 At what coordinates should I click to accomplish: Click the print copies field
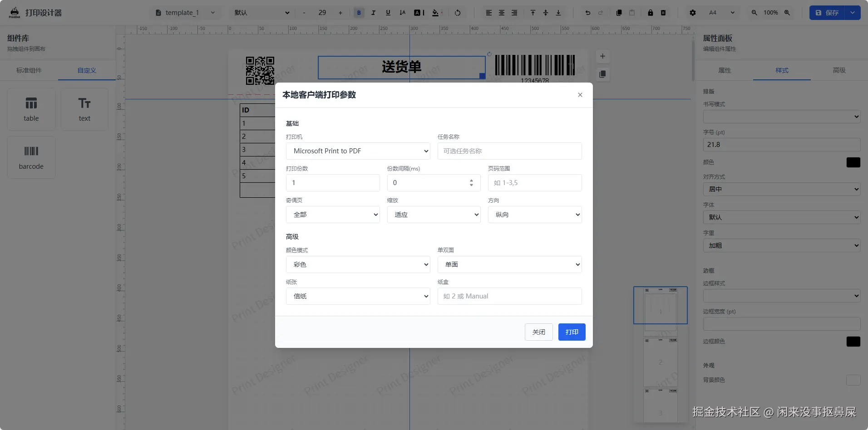[x=333, y=183]
